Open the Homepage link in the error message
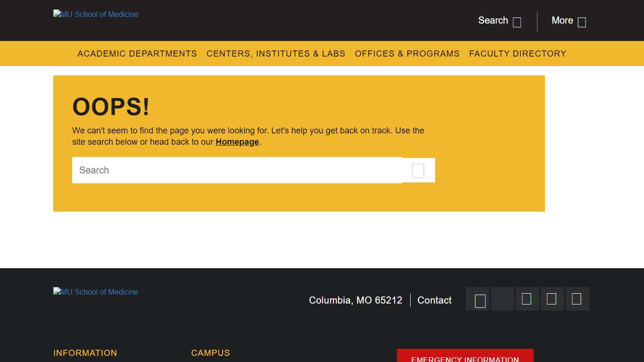Image resolution: width=644 pixels, height=362 pixels. point(237,142)
